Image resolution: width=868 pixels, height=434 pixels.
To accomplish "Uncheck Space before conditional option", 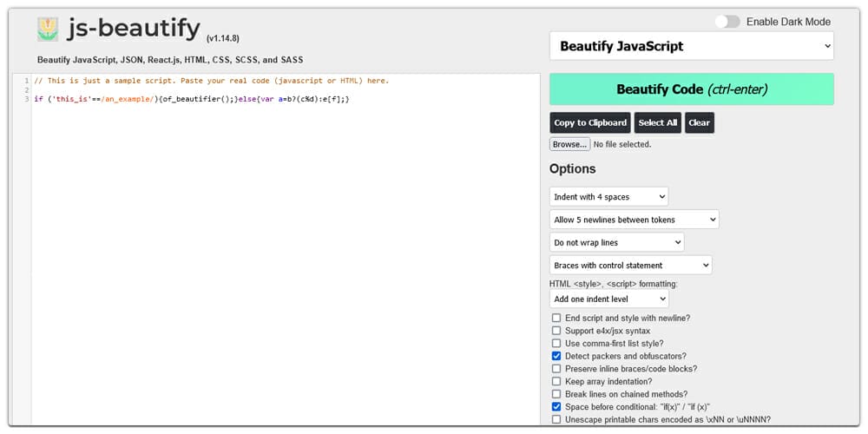I will point(556,407).
